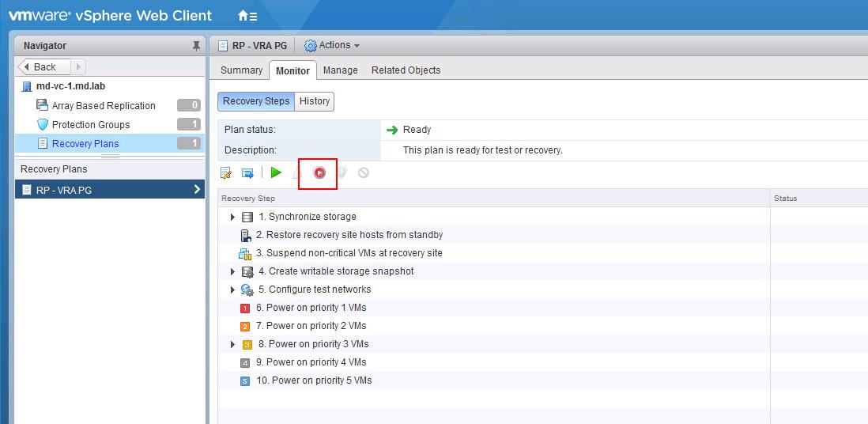Viewport: 868px width, 424px height.
Task: Select '10. Power on priority 5 VMs'
Action: pos(314,380)
